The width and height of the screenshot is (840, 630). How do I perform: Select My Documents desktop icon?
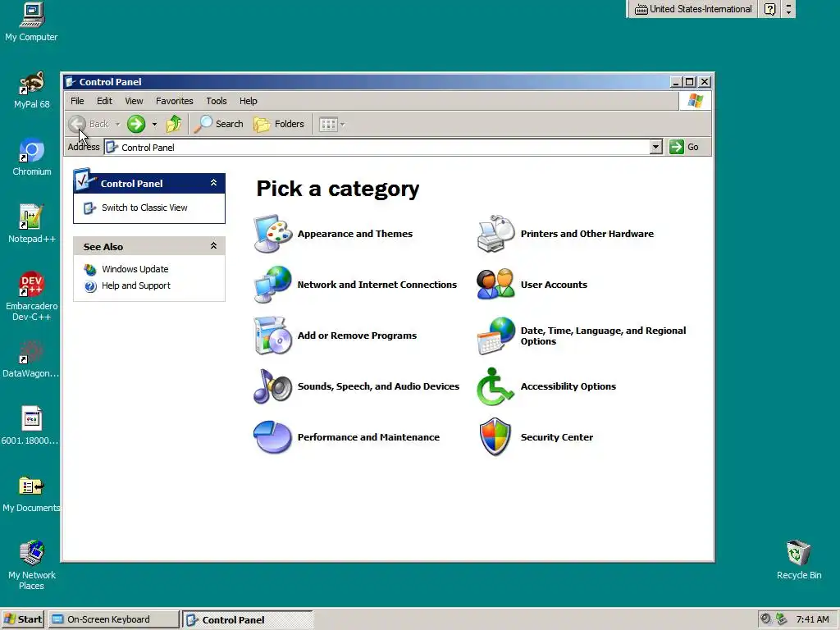click(x=31, y=493)
